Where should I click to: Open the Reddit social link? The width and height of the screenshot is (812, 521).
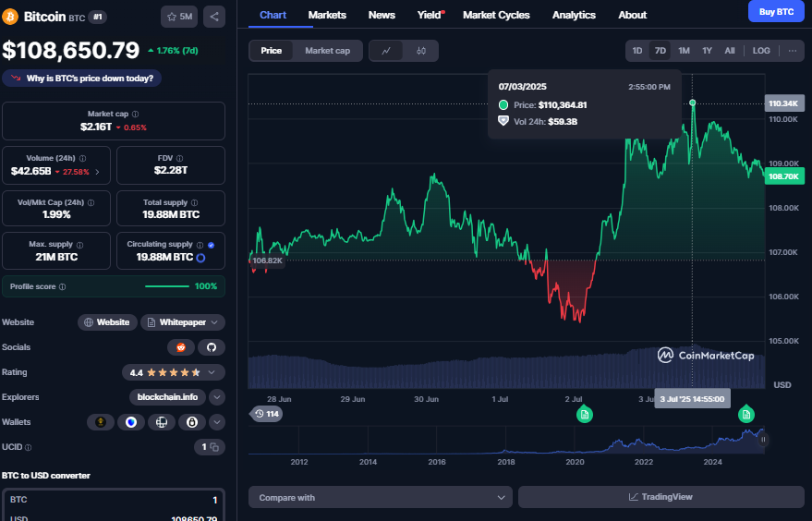coord(181,347)
